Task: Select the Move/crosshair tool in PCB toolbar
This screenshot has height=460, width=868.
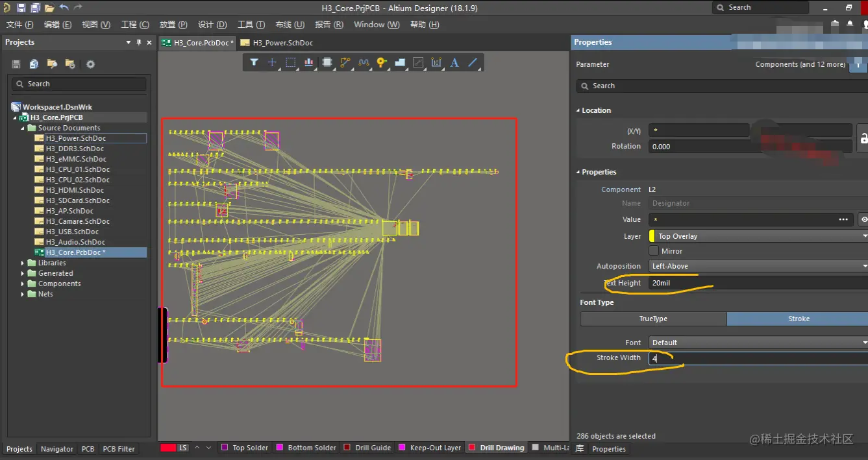Action: (x=272, y=62)
